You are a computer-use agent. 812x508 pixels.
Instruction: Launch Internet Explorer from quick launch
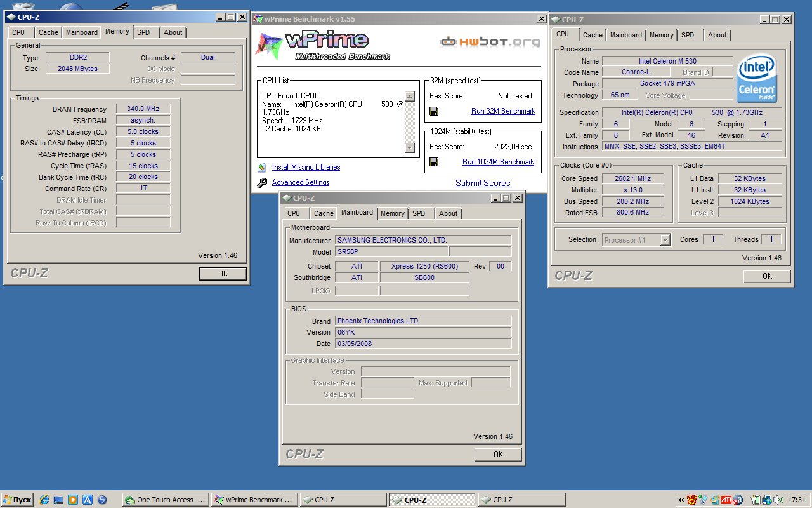(x=44, y=500)
